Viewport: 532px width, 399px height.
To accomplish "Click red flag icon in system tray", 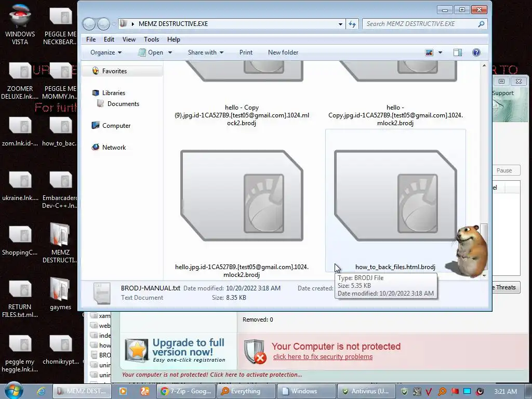I will tap(455, 392).
